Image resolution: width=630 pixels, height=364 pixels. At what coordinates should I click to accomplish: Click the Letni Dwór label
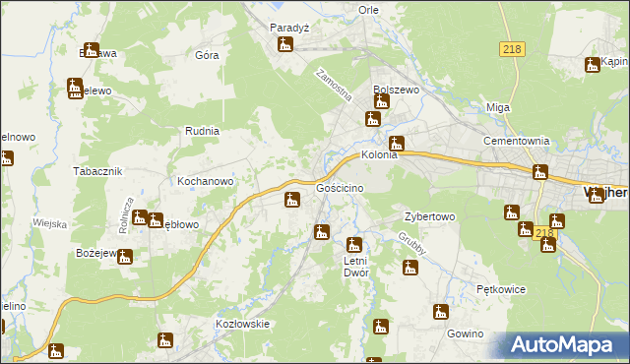[356, 267]
